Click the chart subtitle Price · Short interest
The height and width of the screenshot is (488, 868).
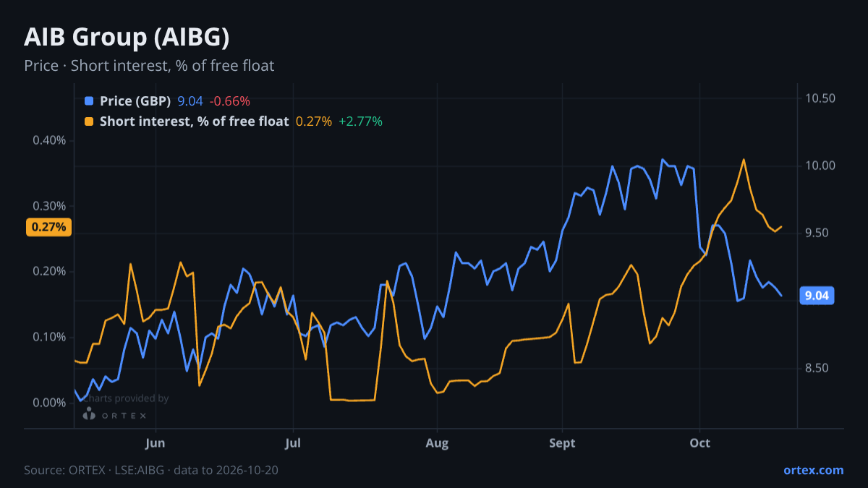pyautogui.click(x=149, y=65)
